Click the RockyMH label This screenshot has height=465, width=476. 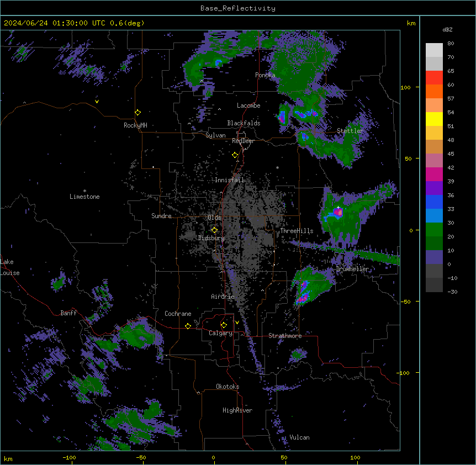point(135,125)
